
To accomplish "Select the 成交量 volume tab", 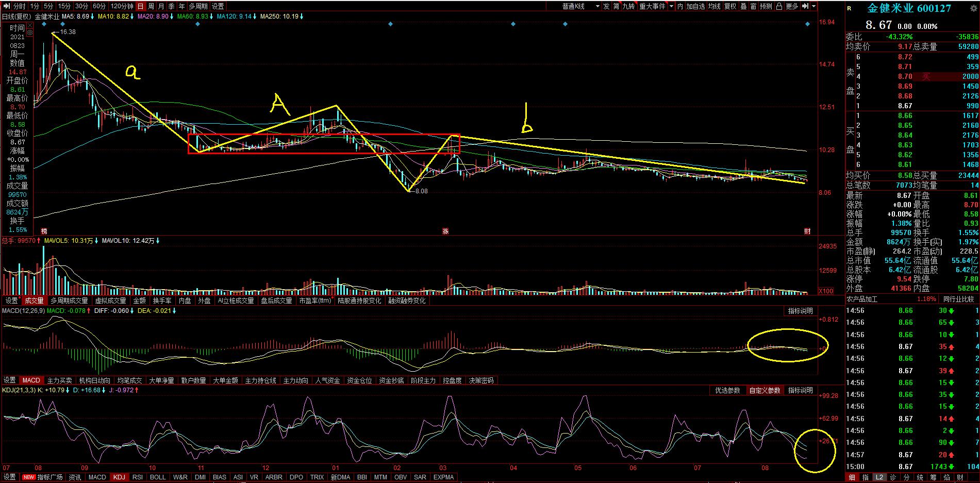I will click(x=35, y=301).
